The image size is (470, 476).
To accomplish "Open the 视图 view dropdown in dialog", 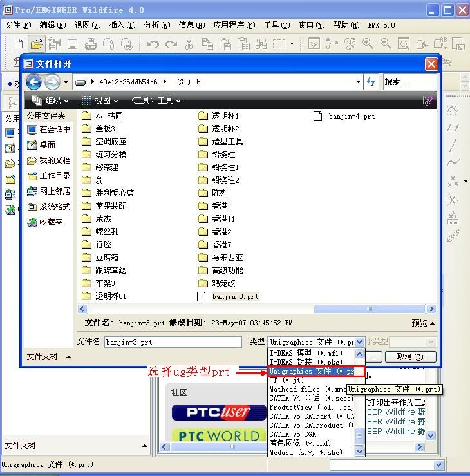I will [100, 100].
